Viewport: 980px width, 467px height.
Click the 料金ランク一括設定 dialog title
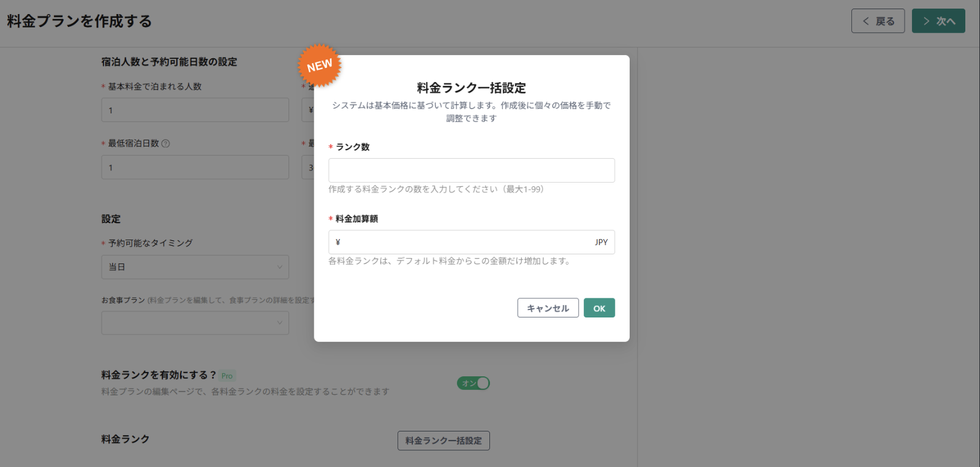tap(471, 88)
